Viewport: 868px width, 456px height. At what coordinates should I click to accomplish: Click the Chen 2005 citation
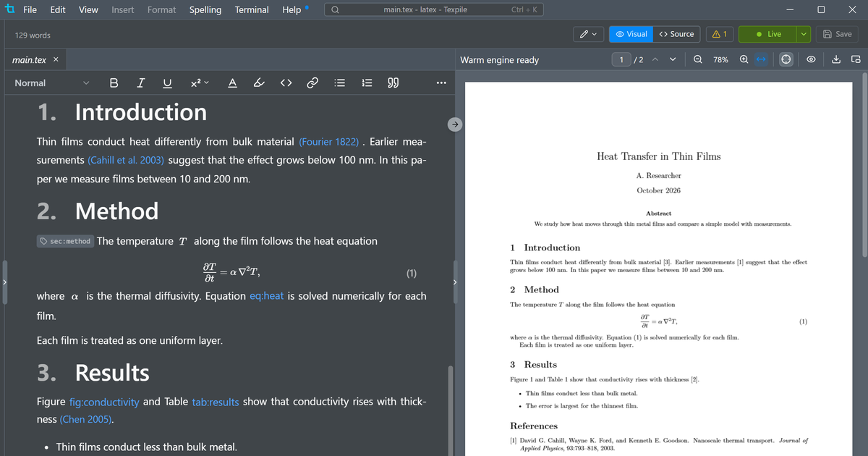coord(87,420)
